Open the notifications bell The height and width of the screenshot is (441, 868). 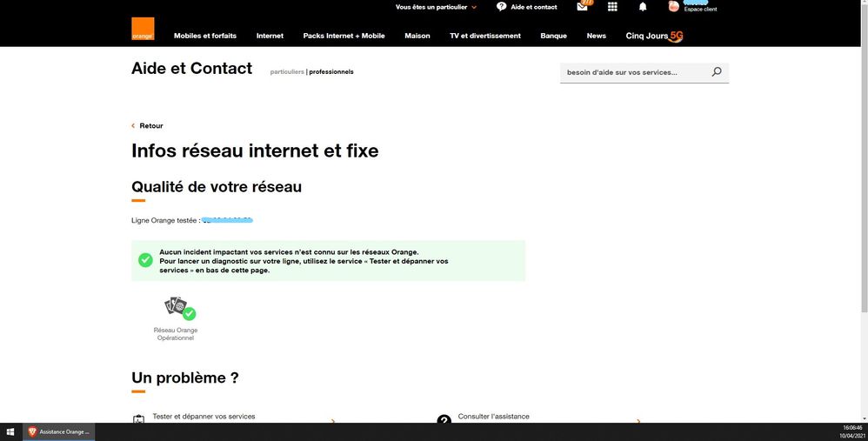[643, 7]
